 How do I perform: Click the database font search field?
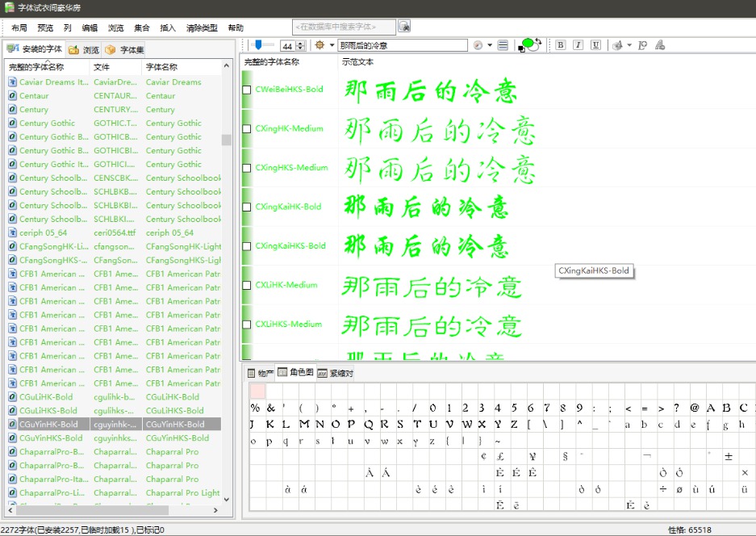(344, 27)
